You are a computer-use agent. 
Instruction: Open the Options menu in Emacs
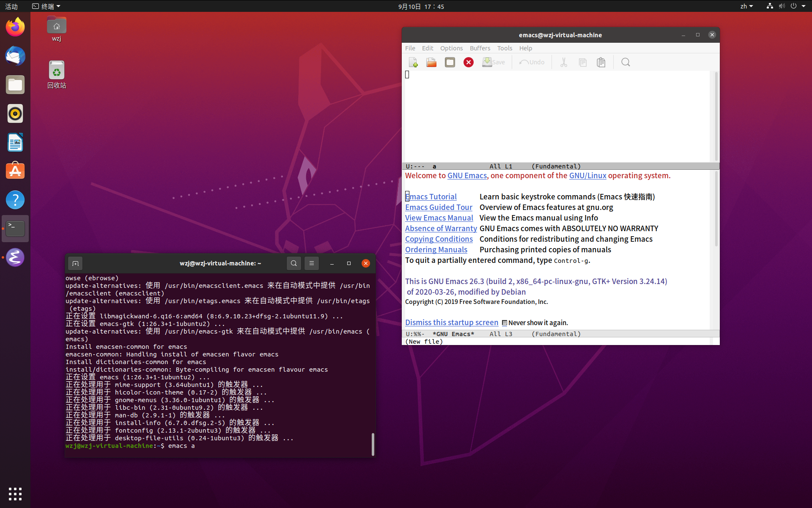(451, 48)
